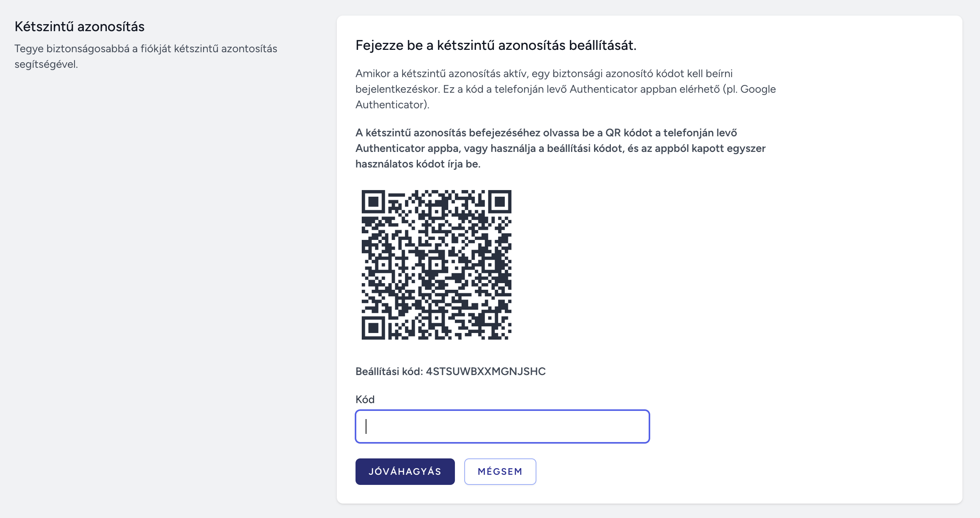Click the bold words Authenticator appba
The width and height of the screenshot is (980, 518).
coord(408,148)
